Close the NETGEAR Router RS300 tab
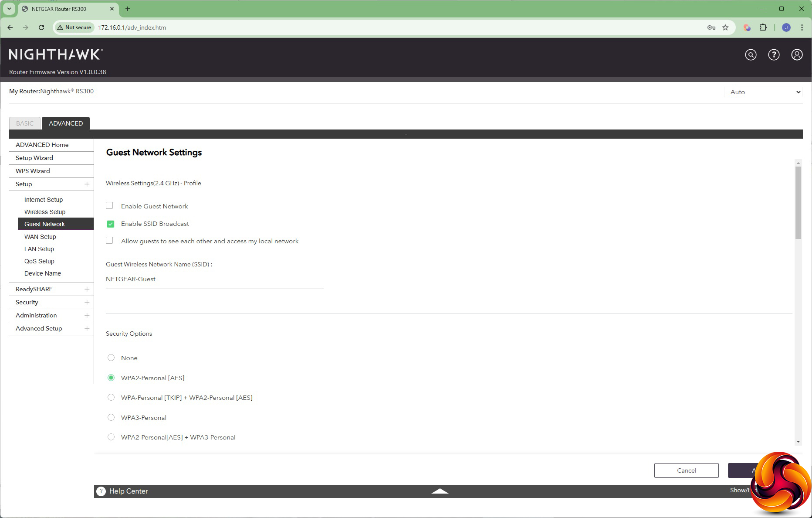Image resolution: width=812 pixels, height=518 pixels. (112, 9)
